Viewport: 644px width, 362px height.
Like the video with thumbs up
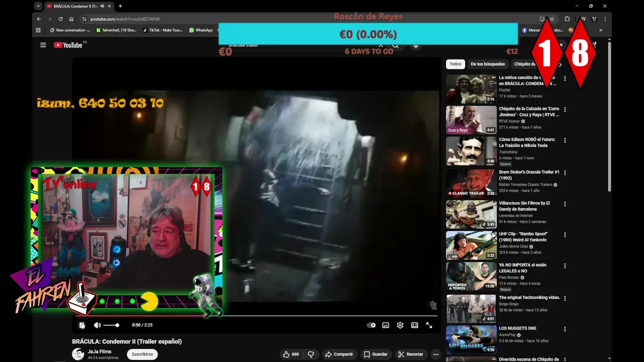pos(291,354)
